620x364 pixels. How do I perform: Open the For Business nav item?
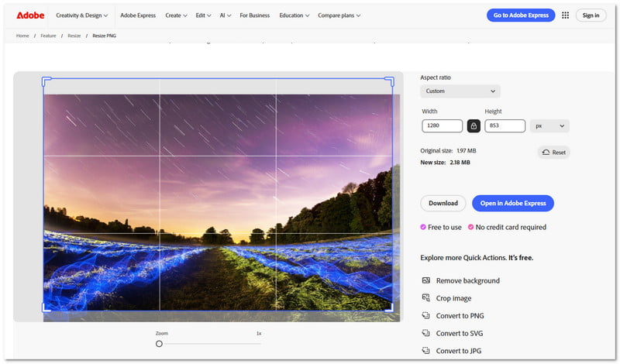(x=255, y=15)
